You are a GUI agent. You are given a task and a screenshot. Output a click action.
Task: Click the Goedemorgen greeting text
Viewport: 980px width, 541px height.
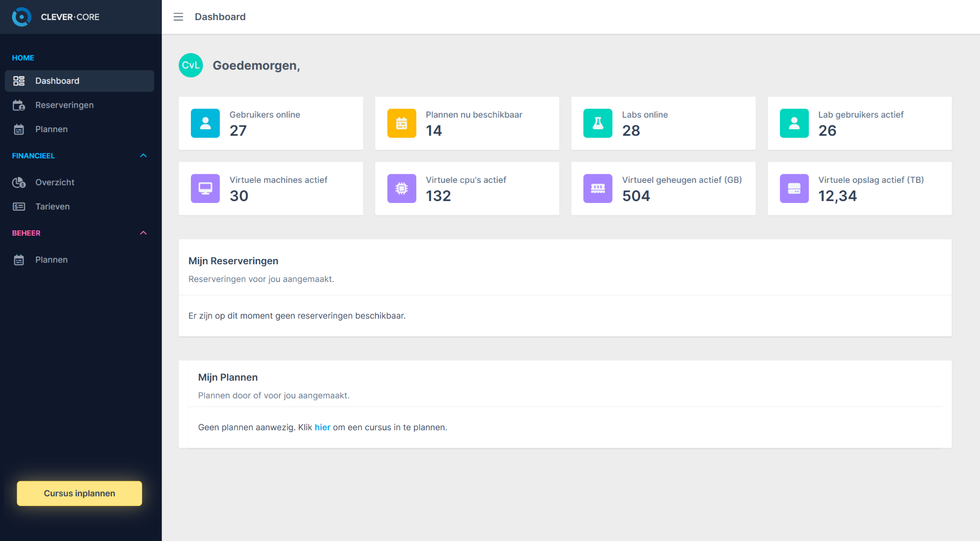[256, 66]
